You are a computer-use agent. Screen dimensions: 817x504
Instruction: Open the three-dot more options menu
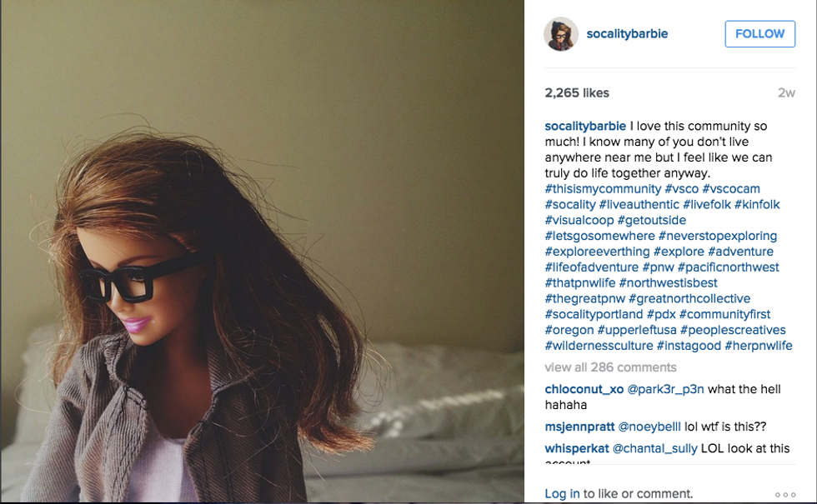[x=785, y=495]
